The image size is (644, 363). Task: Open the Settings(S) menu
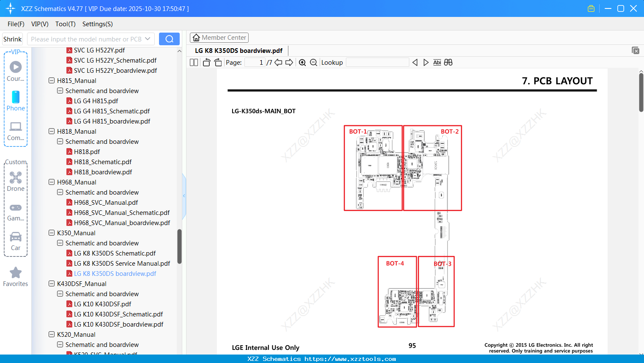[x=98, y=24]
